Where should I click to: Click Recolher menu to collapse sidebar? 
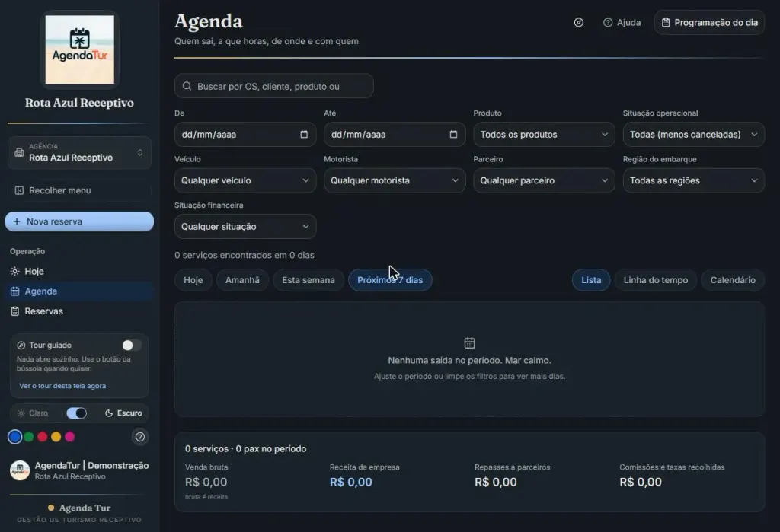pos(79,190)
